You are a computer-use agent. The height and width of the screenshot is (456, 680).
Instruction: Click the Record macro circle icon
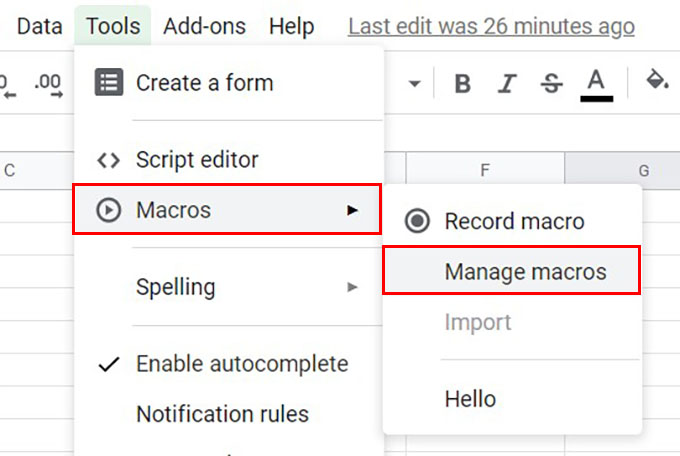(x=417, y=221)
